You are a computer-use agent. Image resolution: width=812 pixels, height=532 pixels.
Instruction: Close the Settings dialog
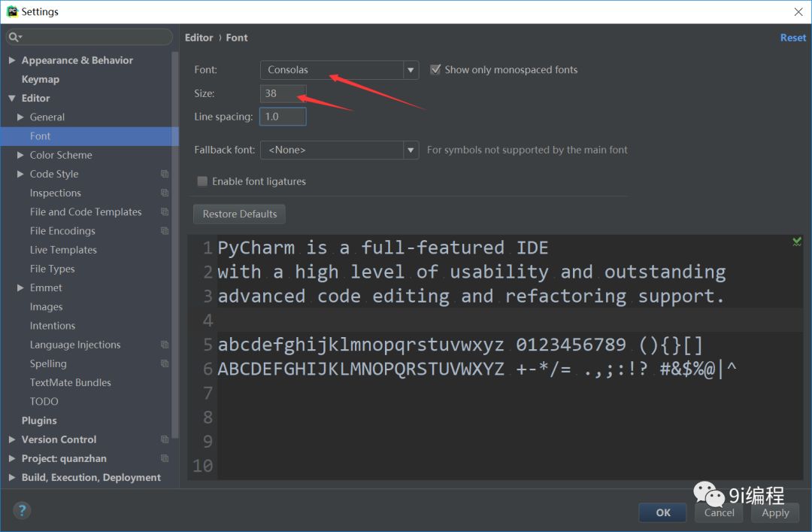798,11
